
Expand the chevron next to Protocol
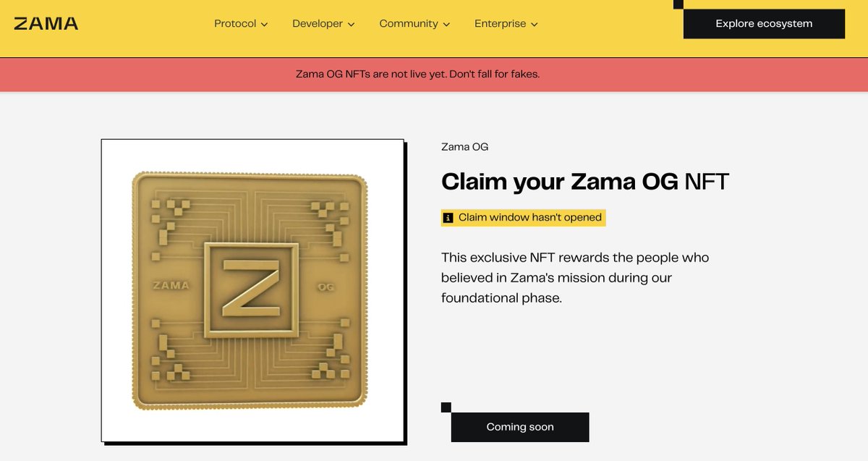coord(265,25)
